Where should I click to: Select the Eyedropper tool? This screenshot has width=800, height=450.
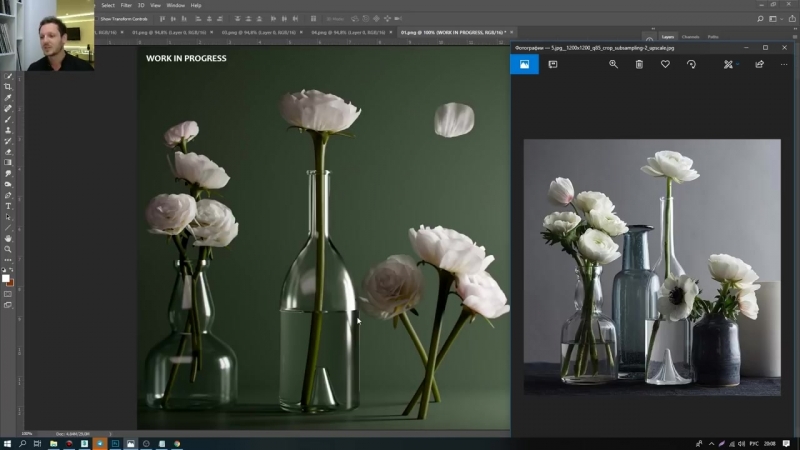8,97
